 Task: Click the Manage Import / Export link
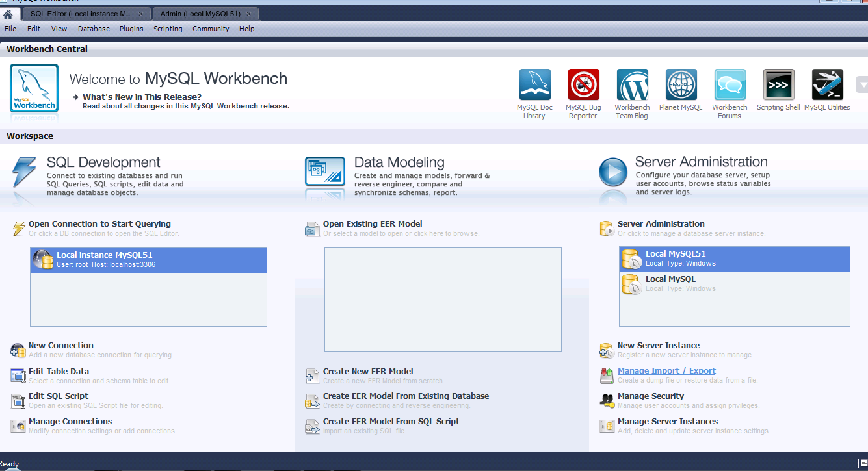(x=666, y=371)
